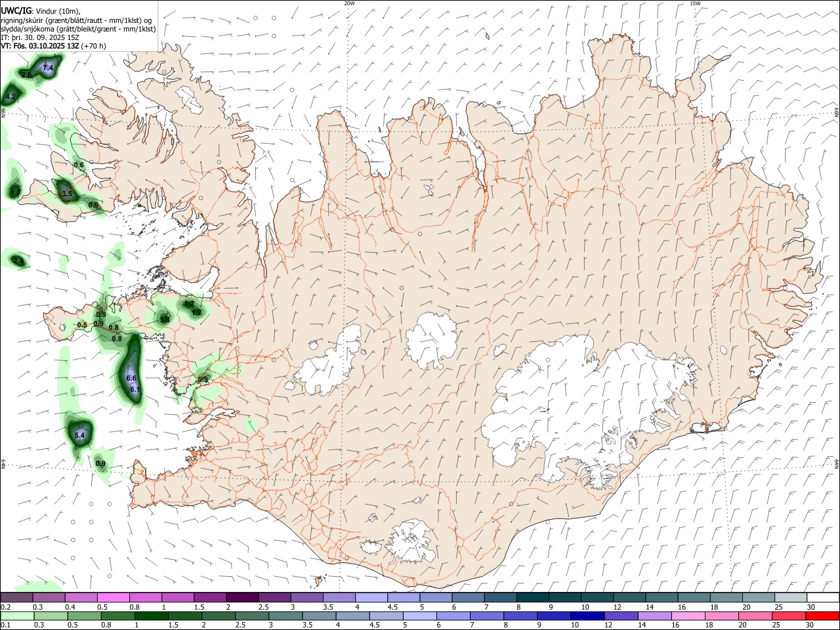The image size is (840, 630).
Task: Click the 0.1 label on the legend
Action: click(x=5, y=625)
